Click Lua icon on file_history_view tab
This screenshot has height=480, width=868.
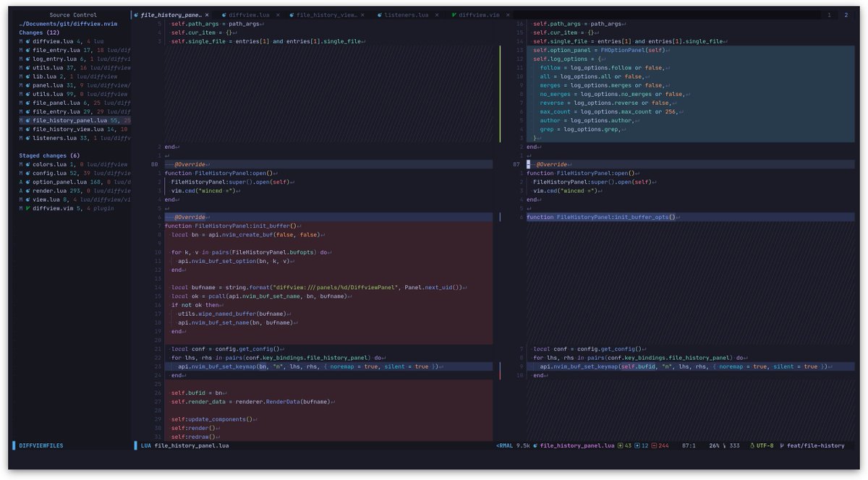pyautogui.click(x=292, y=14)
